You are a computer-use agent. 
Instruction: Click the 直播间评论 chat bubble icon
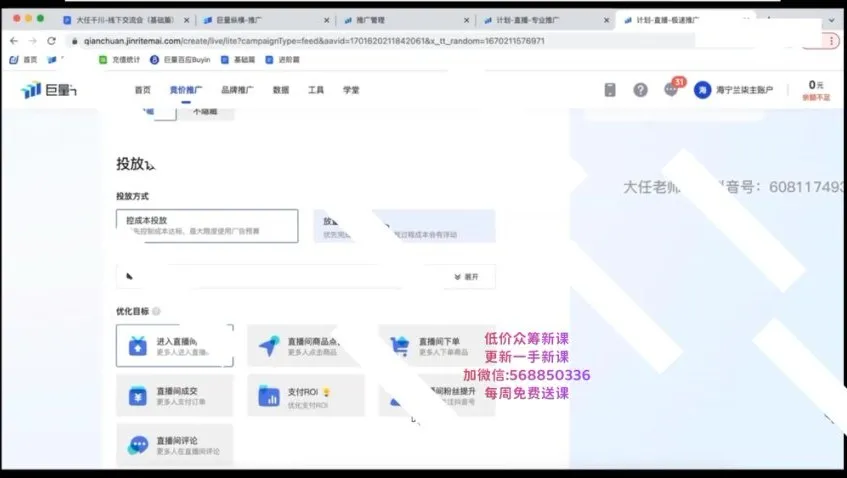tap(138, 445)
